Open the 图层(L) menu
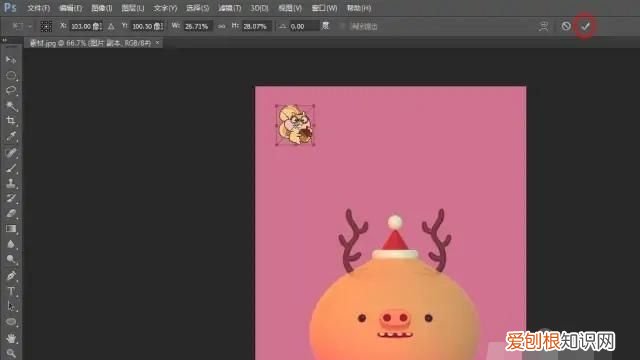 pos(133,8)
